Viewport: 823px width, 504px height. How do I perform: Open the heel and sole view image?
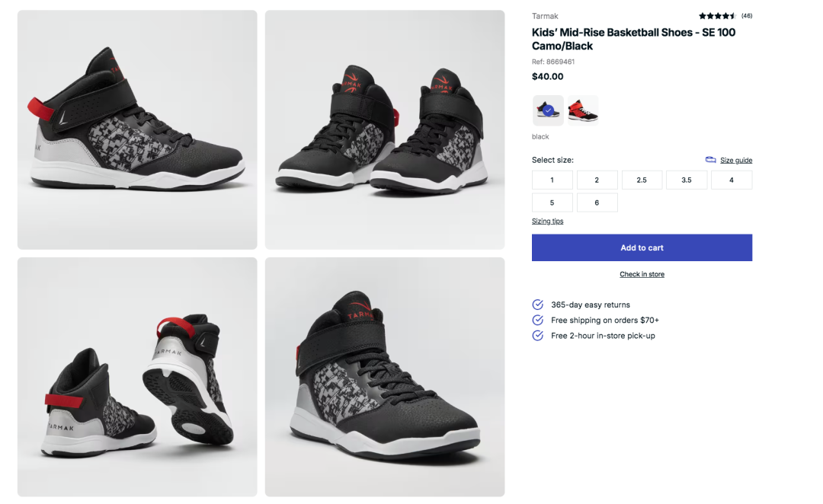pos(137,377)
